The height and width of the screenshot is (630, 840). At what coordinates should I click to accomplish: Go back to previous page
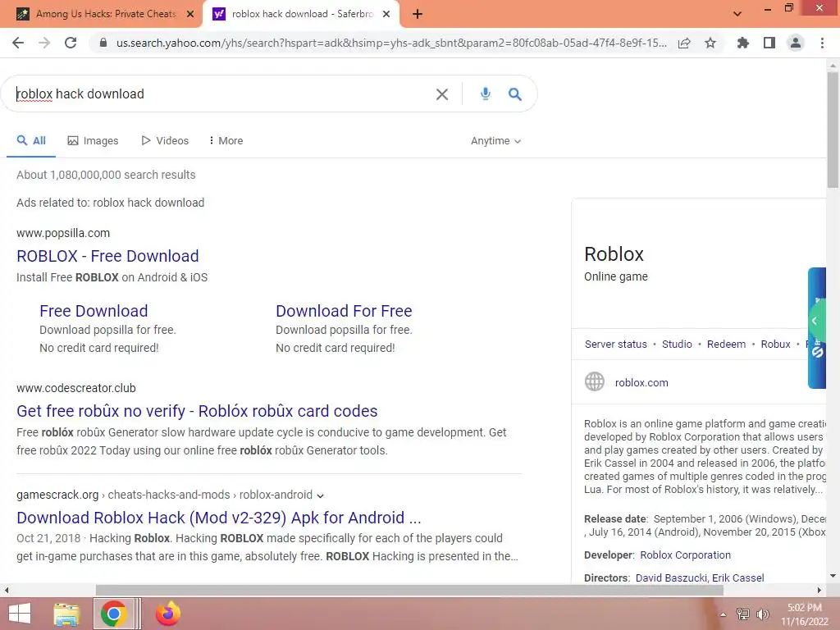coord(18,43)
